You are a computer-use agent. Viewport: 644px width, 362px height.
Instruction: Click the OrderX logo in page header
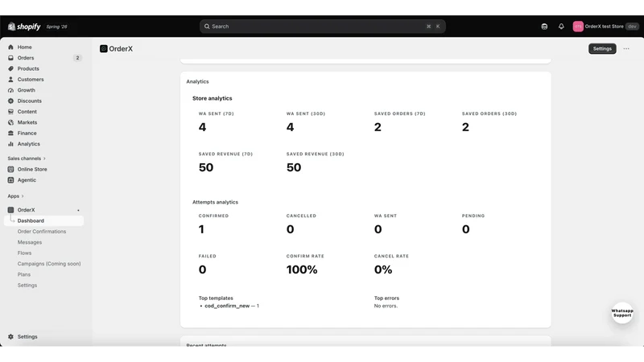tap(104, 49)
